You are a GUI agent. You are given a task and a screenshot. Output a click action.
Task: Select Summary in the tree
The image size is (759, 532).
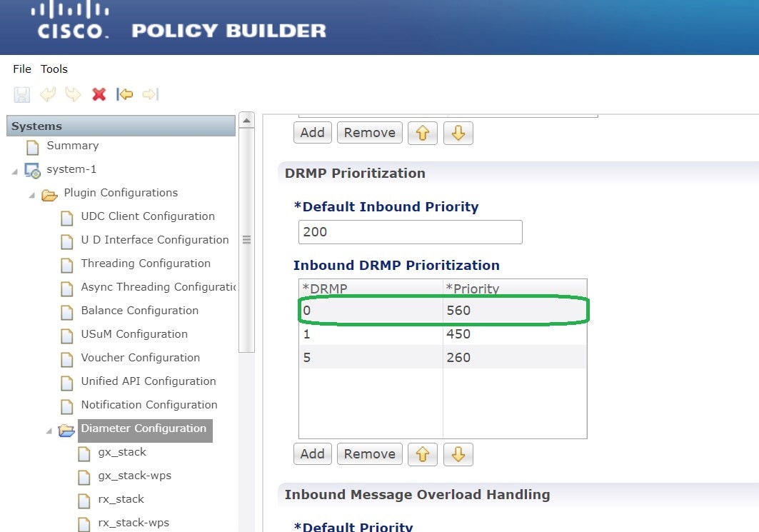coord(73,146)
